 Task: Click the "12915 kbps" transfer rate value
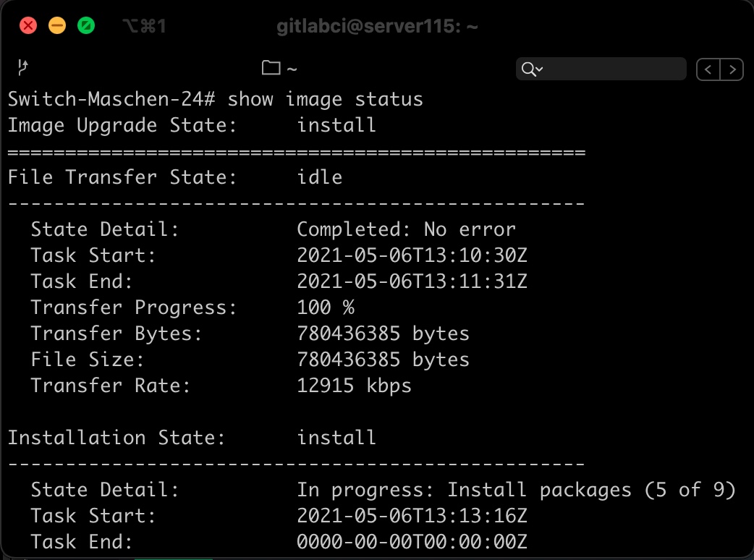coord(354,386)
